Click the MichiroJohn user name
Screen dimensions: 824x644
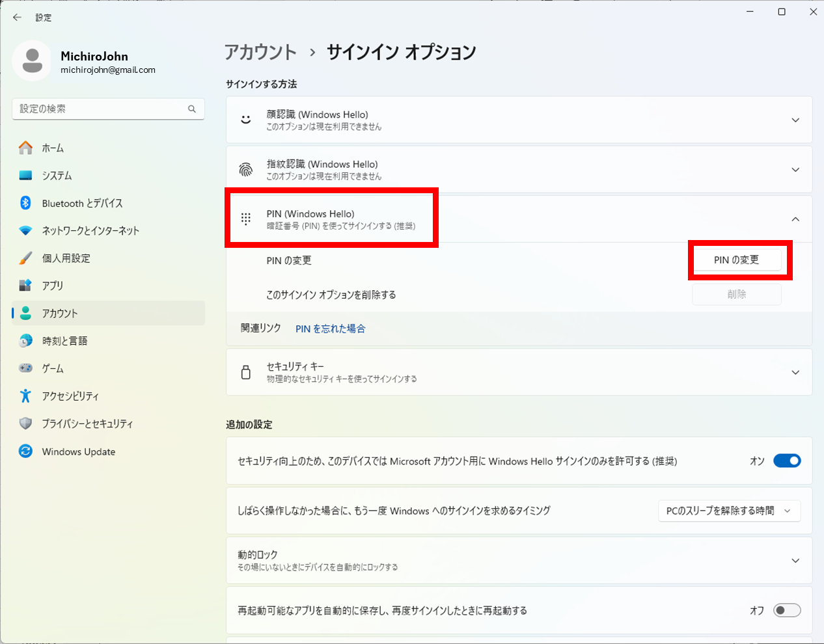(94, 56)
